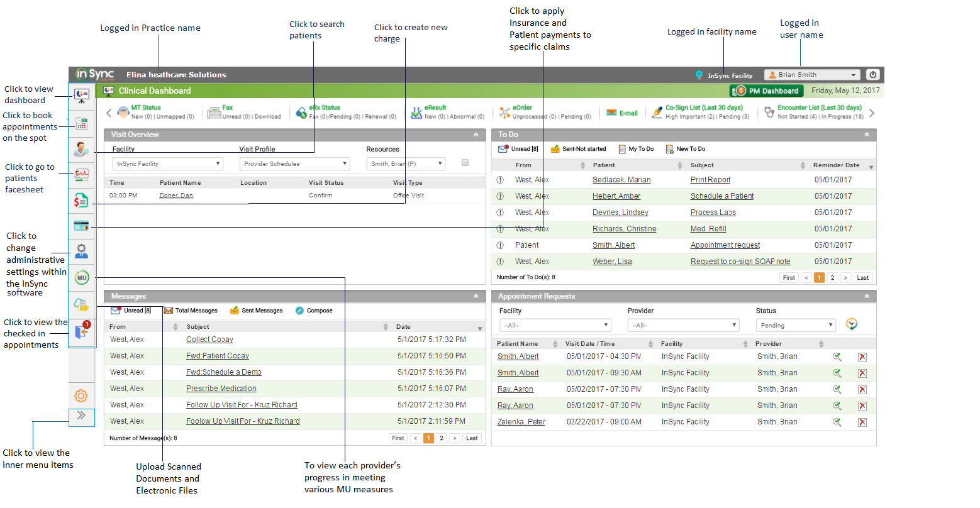This screenshot has width=980, height=508.
Task: Collapse the To Do panel
Action: coord(867,135)
